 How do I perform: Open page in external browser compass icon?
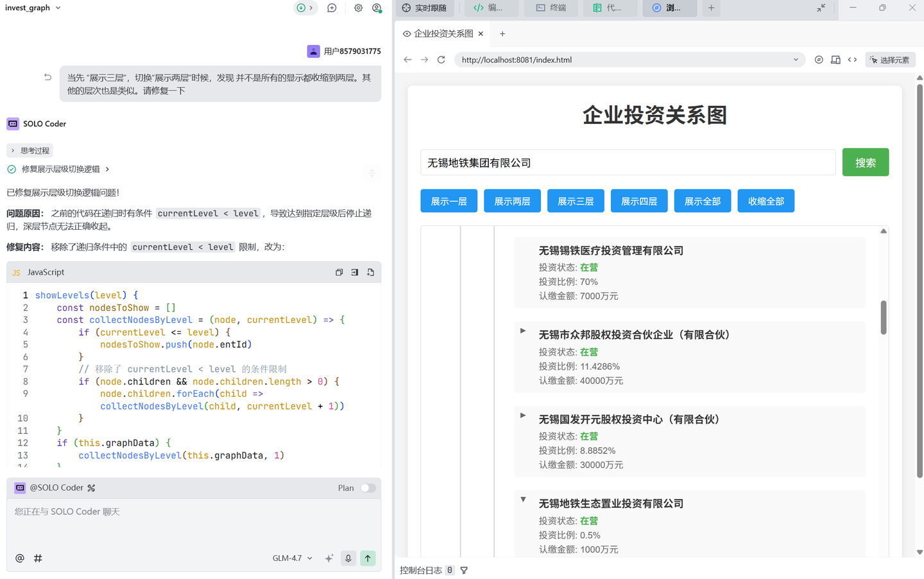pyautogui.click(x=819, y=60)
